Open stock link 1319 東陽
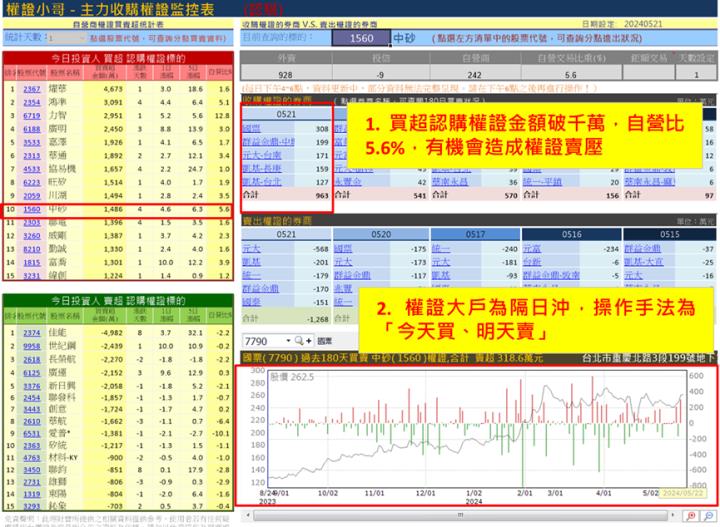This screenshot has width=720, height=527. (x=32, y=494)
